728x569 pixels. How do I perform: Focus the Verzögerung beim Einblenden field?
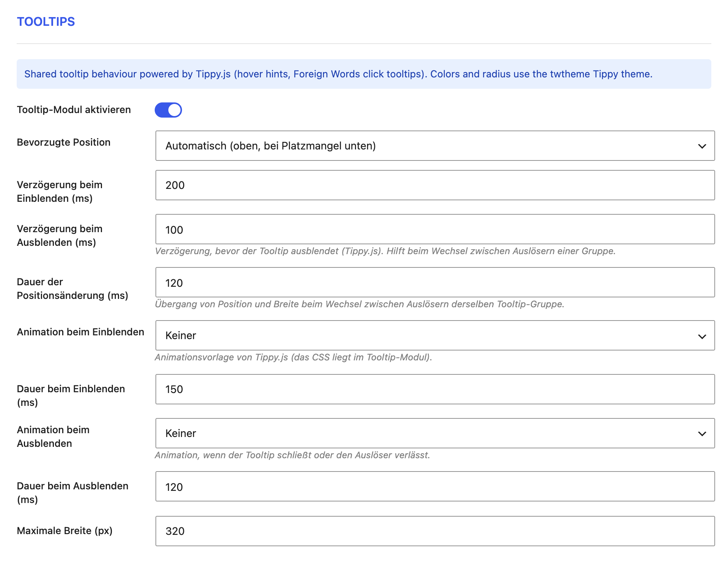(x=435, y=185)
